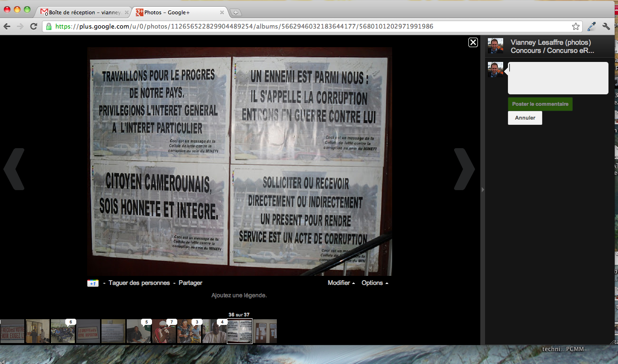
Task: Click the Partager link
Action: tap(191, 283)
